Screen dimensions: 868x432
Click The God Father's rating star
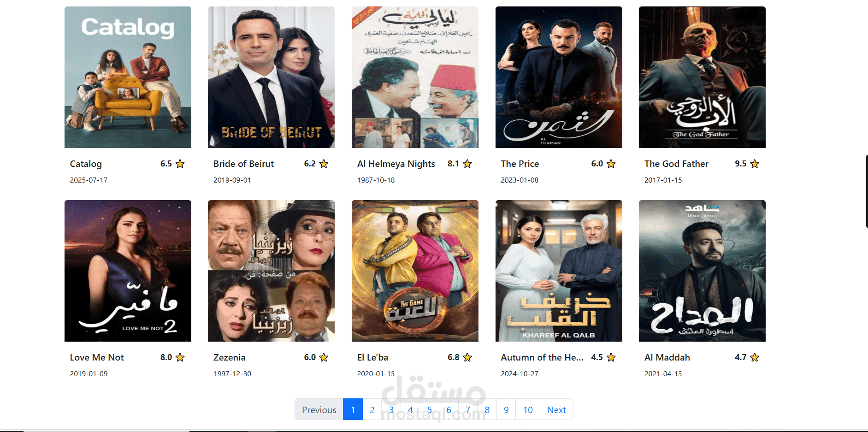[755, 164]
